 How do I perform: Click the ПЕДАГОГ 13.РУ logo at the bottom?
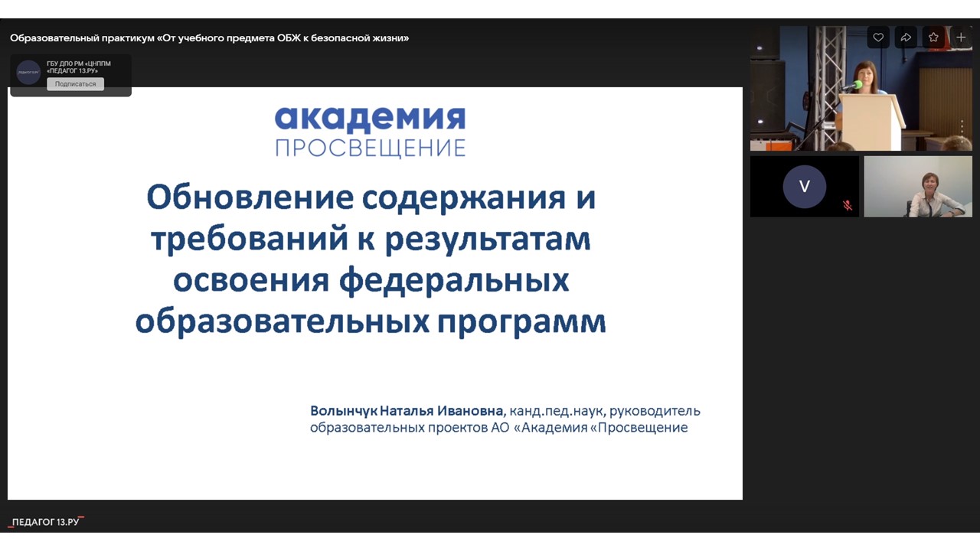[x=46, y=522]
